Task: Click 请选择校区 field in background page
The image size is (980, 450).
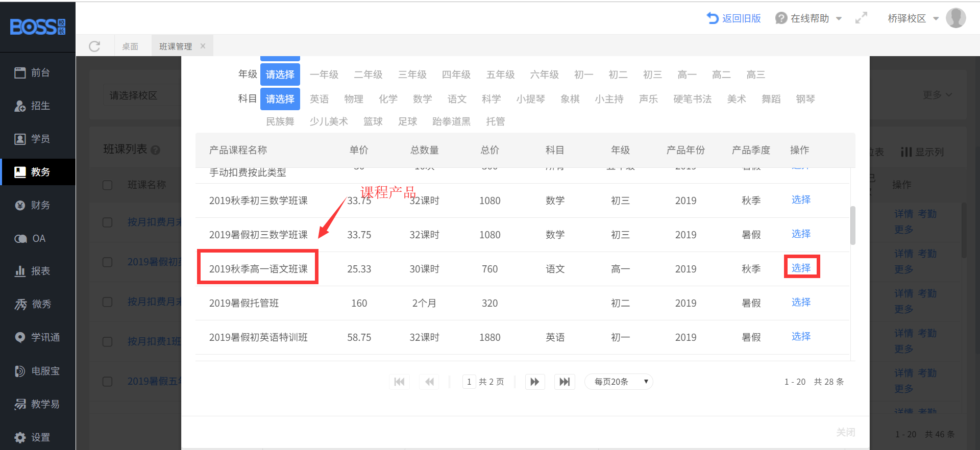Action: click(141, 95)
